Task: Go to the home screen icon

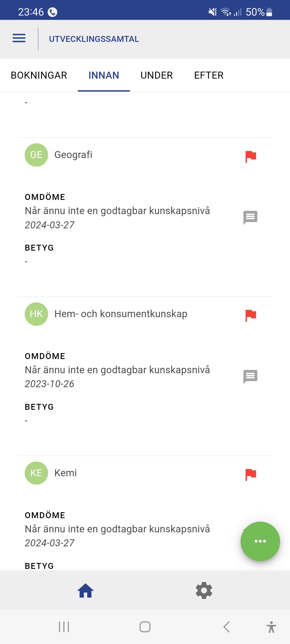Action: click(x=86, y=591)
